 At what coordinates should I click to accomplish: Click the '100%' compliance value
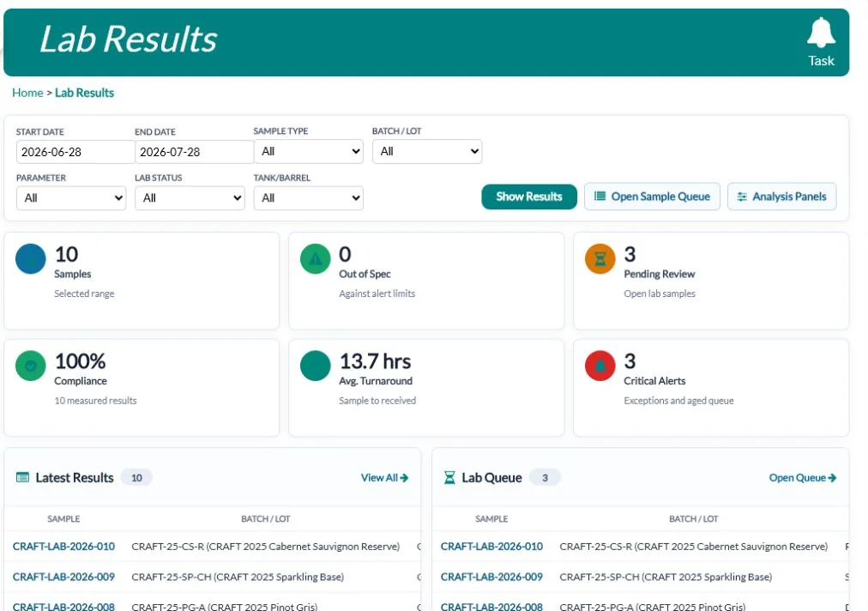point(80,361)
